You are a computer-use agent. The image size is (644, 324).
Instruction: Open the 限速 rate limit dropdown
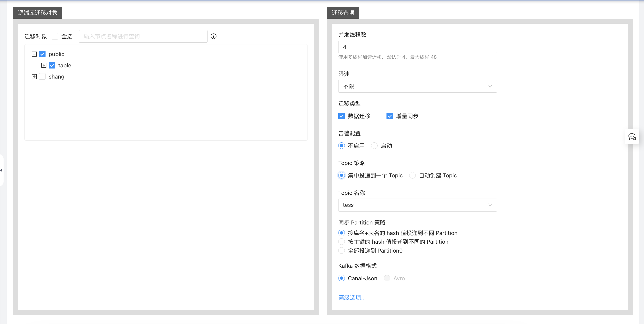(x=417, y=86)
